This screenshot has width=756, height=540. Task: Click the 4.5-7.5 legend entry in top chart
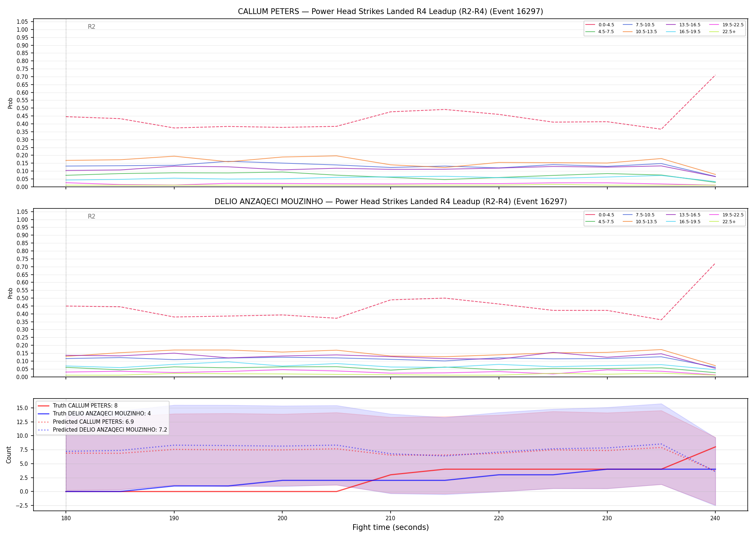pyautogui.click(x=600, y=32)
